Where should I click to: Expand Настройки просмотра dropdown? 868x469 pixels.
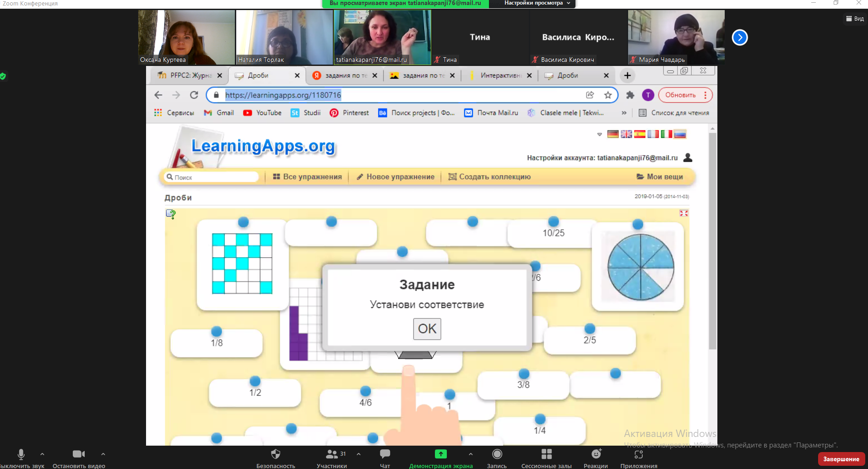pos(537,3)
